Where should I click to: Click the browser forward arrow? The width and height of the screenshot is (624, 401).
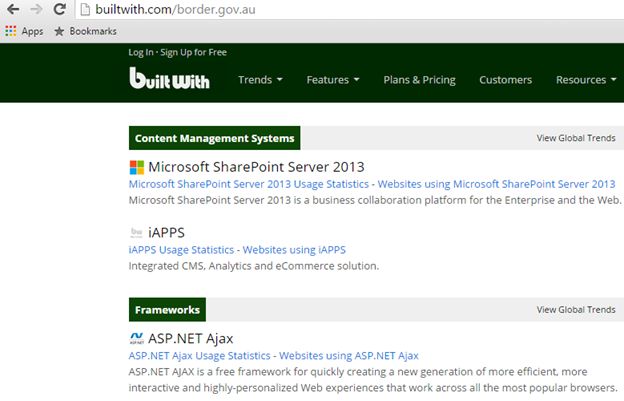[x=36, y=9]
